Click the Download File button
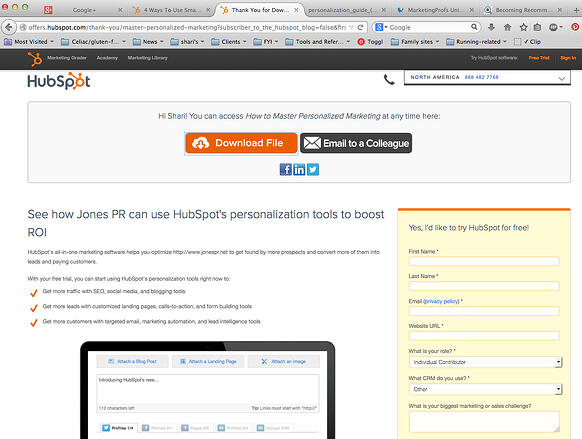Viewport: 582px width, 439px height. pyautogui.click(x=241, y=143)
